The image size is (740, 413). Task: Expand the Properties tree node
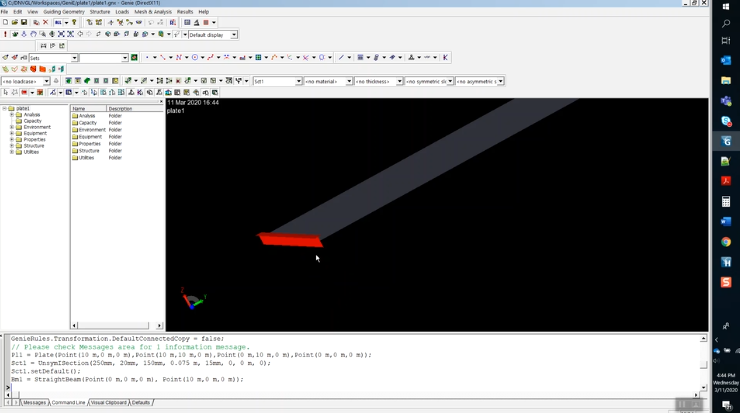click(x=12, y=140)
